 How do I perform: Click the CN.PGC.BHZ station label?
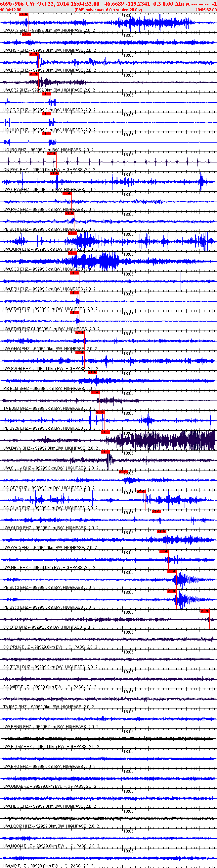50,170
